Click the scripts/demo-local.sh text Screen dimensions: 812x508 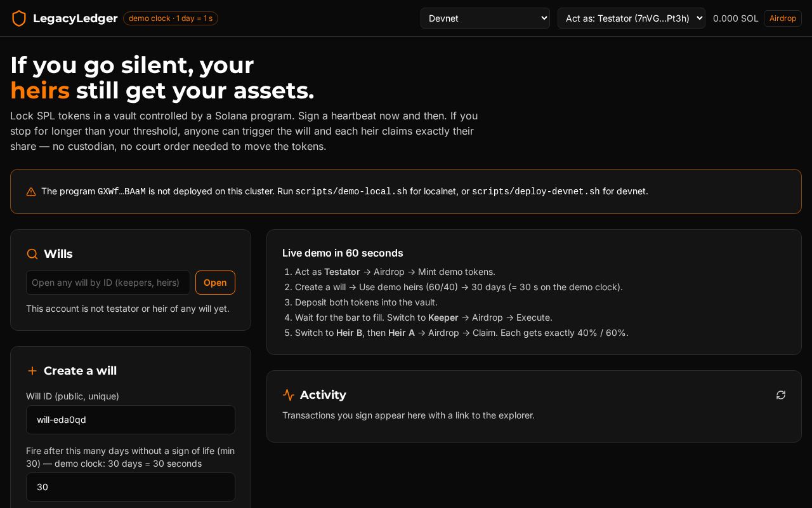(351, 191)
